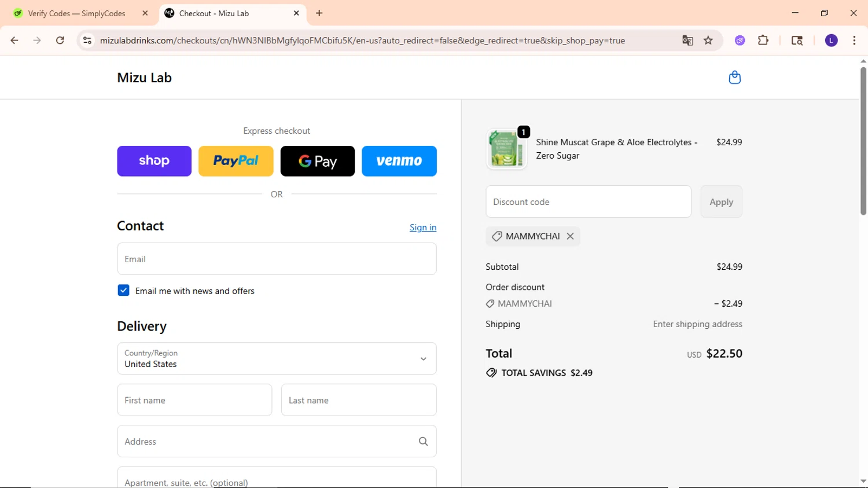Click the TOTAL SAVINGS $2.49 text

pyautogui.click(x=547, y=373)
